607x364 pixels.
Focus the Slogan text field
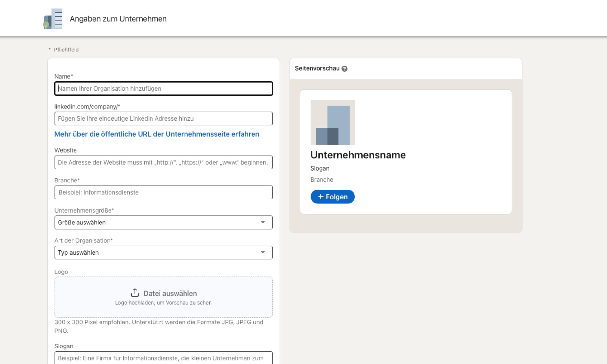tap(163, 358)
